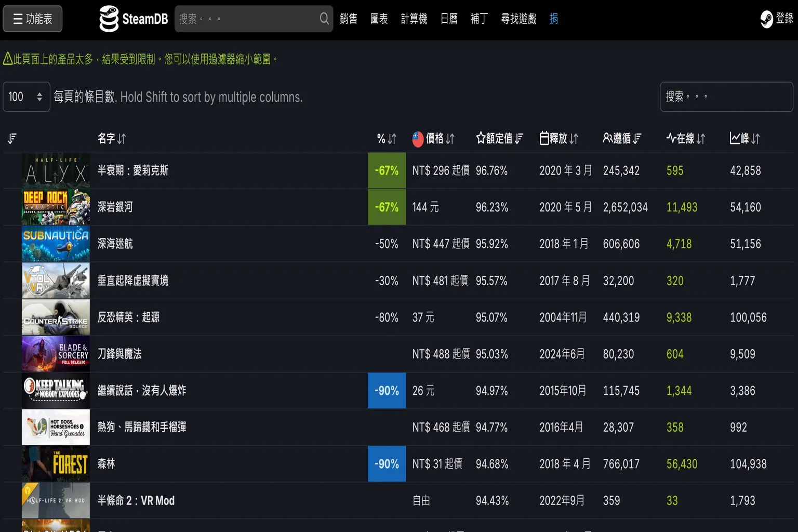Click the SteamDB logo icon
This screenshot has height=532, width=798.
109,19
